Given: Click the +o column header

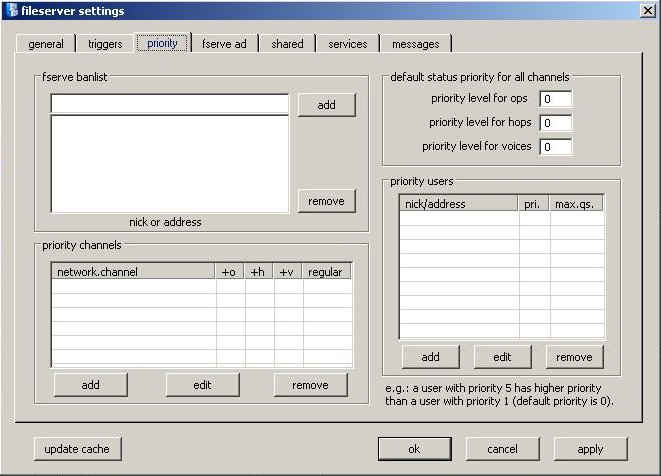Looking at the screenshot, I should click(230, 272).
